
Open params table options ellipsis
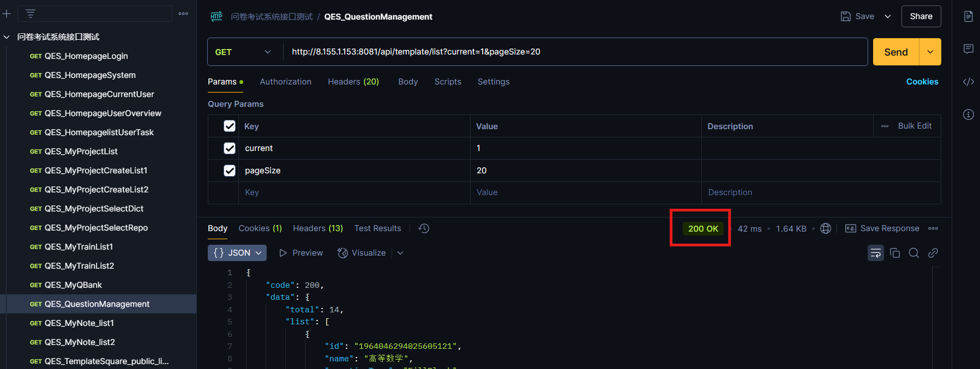[x=885, y=126]
